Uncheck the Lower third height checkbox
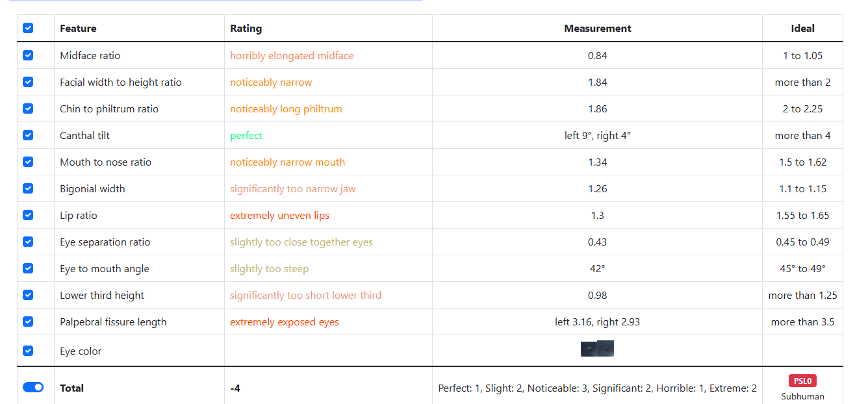This screenshot has height=404, width=868. coord(28,295)
